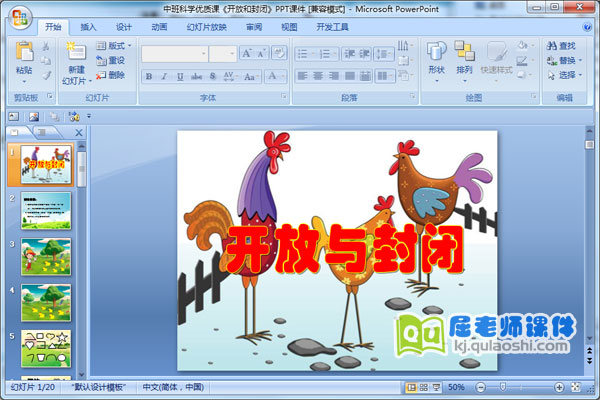Click the Decrease Font Size icon

(262, 53)
